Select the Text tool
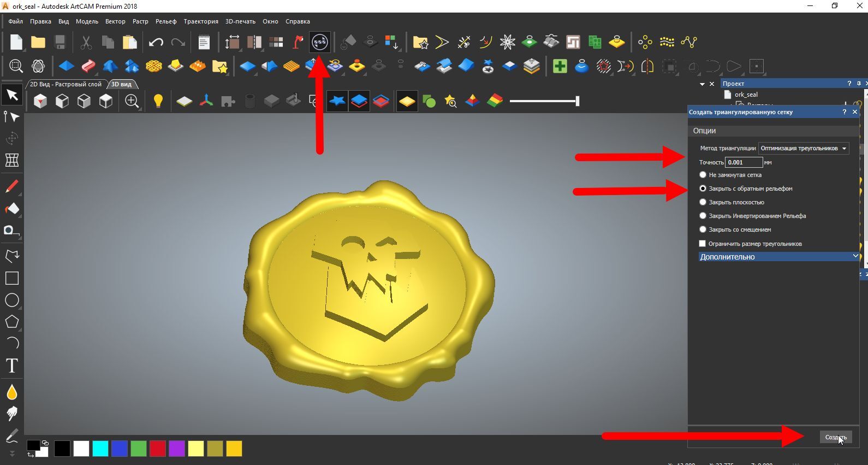The height and width of the screenshot is (465, 868). point(12,366)
